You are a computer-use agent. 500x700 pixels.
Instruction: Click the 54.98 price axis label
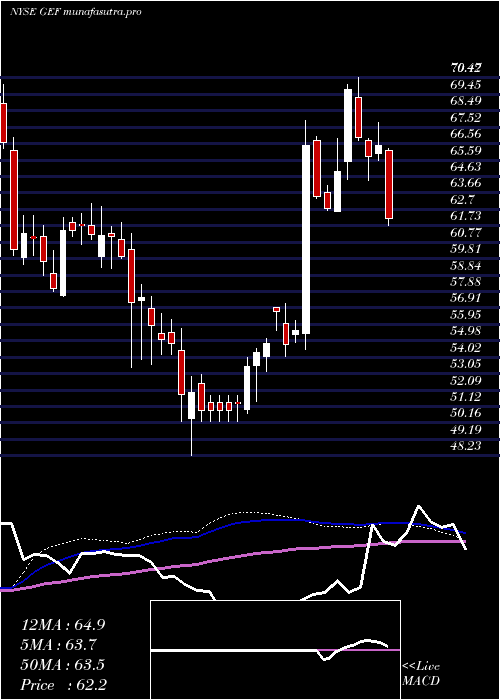point(466,331)
